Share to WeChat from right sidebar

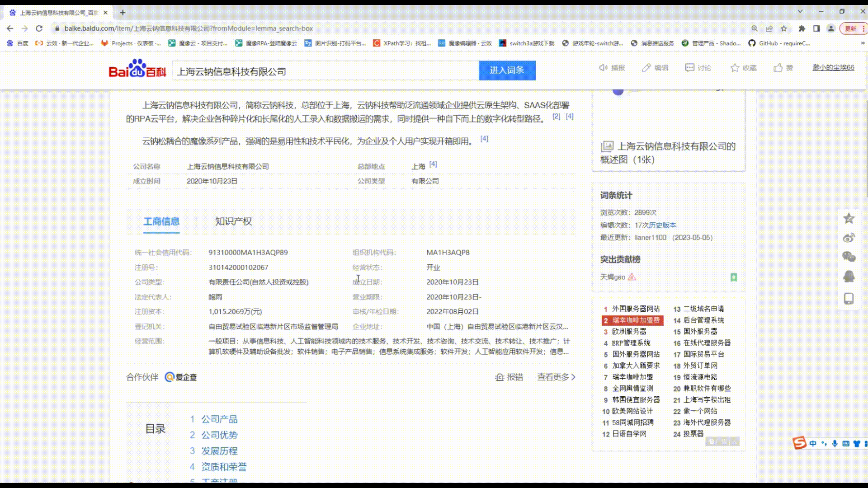(x=849, y=257)
